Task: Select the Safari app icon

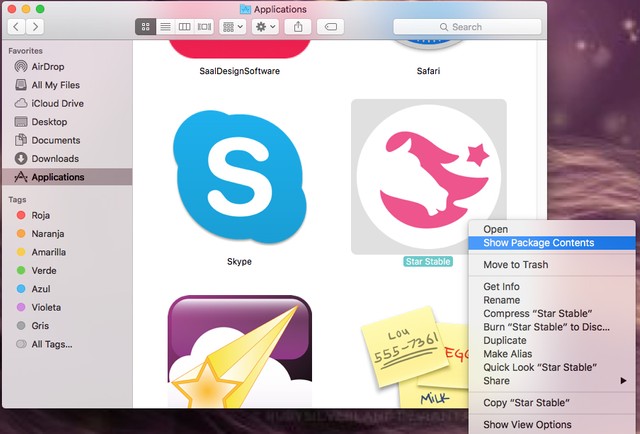Action: tap(429, 45)
